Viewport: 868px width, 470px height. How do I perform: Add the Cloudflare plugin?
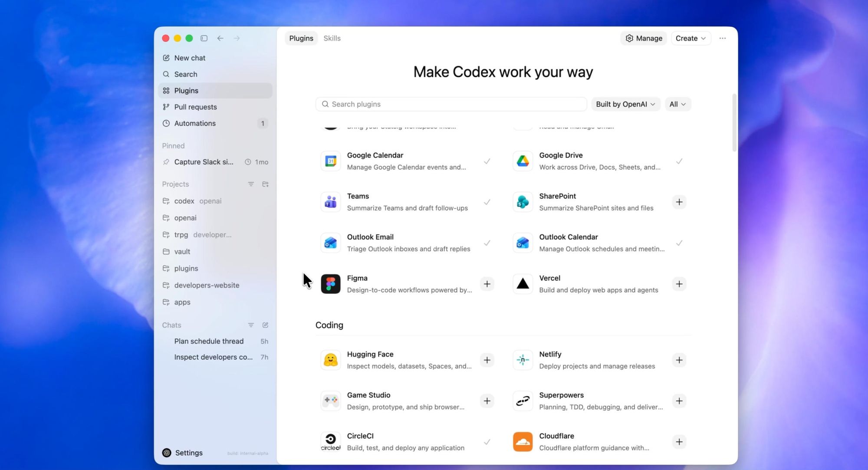[x=679, y=442]
